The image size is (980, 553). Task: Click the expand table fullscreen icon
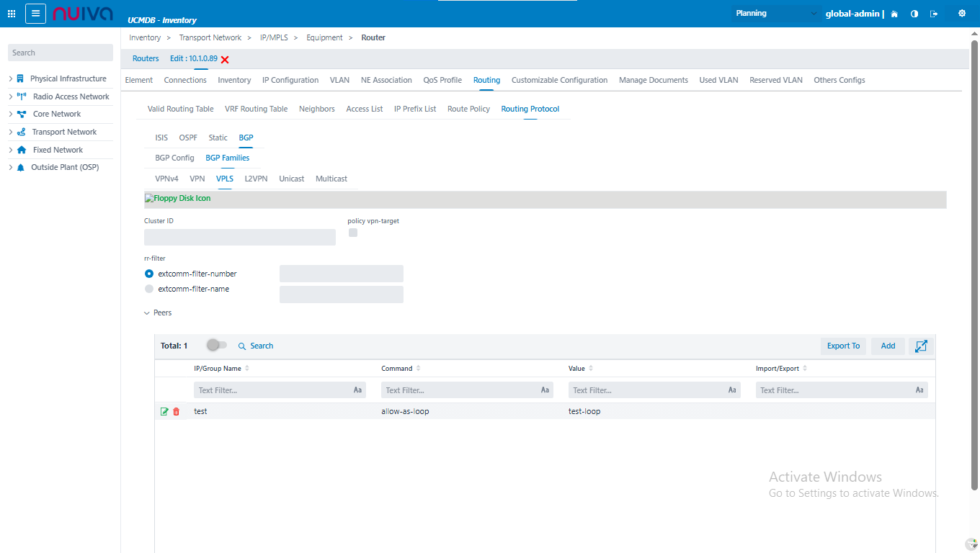(921, 346)
